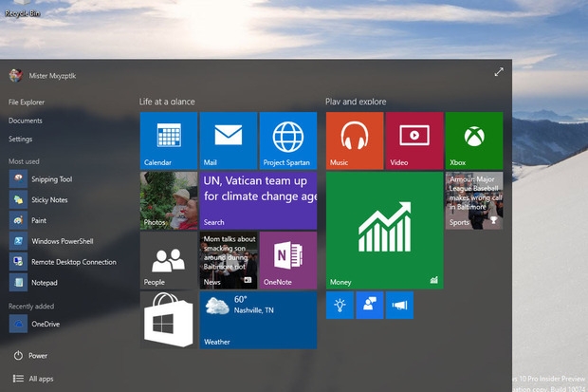Open the Store shopping bag tile

pyautogui.click(x=169, y=320)
